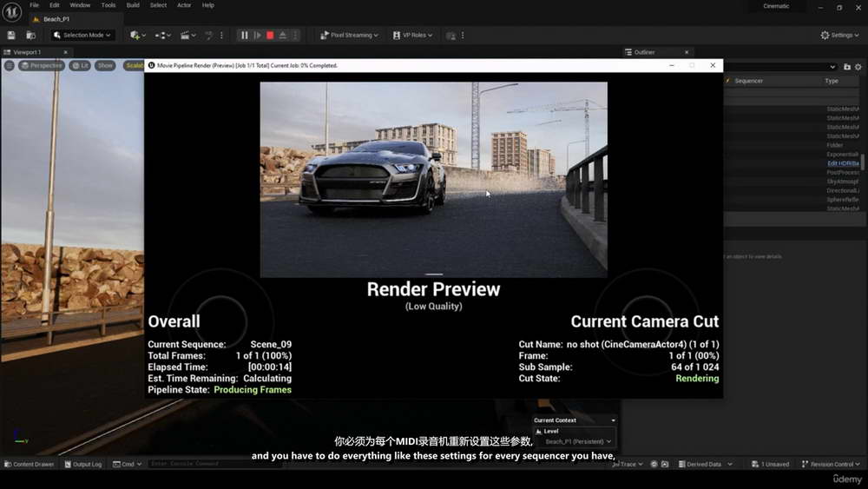This screenshot has width=868, height=489.
Task: Pause the play-in-editor simulation
Action: pos(244,35)
